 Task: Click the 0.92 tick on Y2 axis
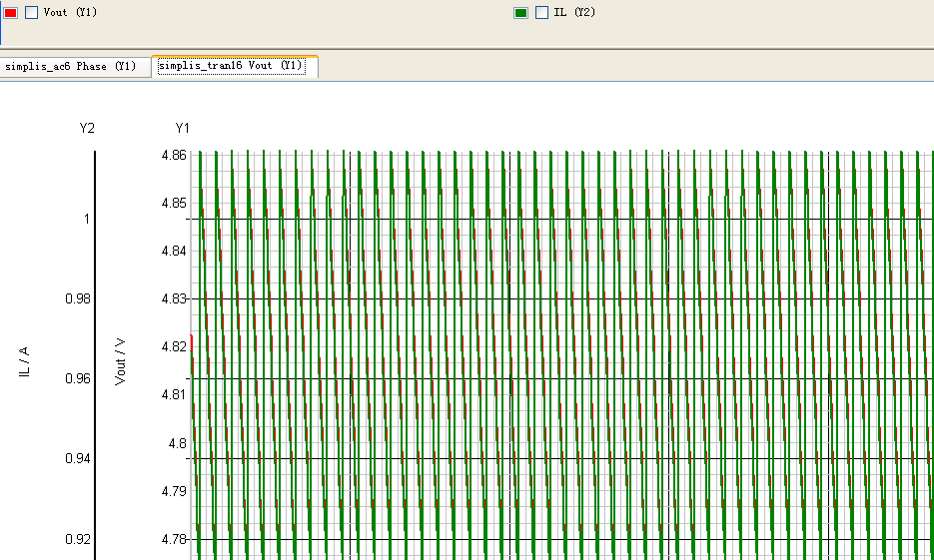click(x=77, y=539)
